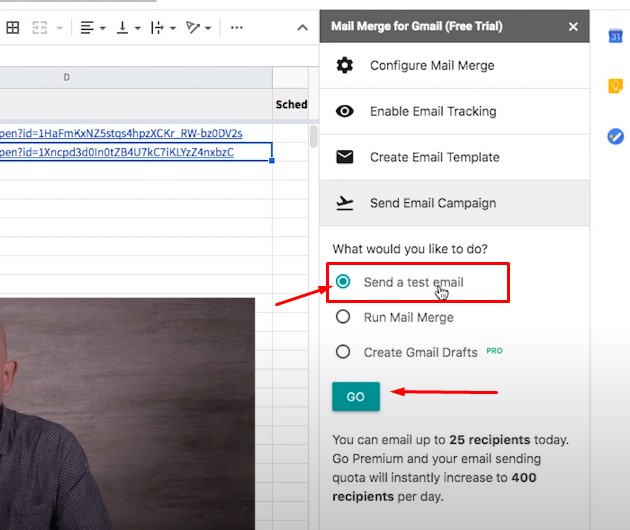630x530 pixels.
Task: Open Enable Email Tracking section
Action: (455, 111)
